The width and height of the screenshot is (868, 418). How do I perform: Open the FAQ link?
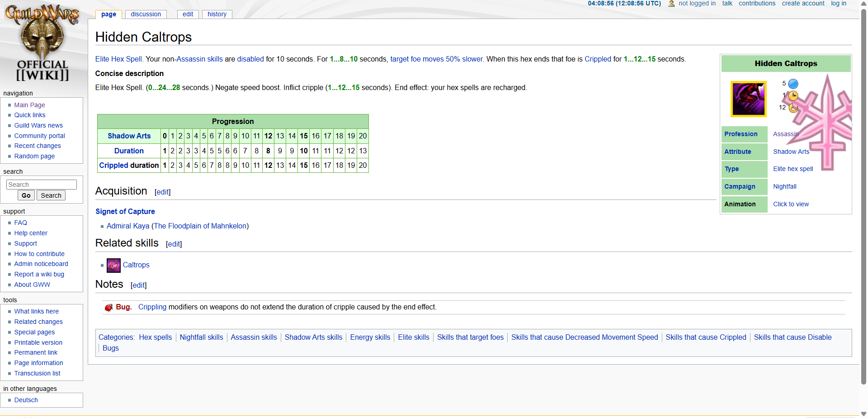coord(20,223)
